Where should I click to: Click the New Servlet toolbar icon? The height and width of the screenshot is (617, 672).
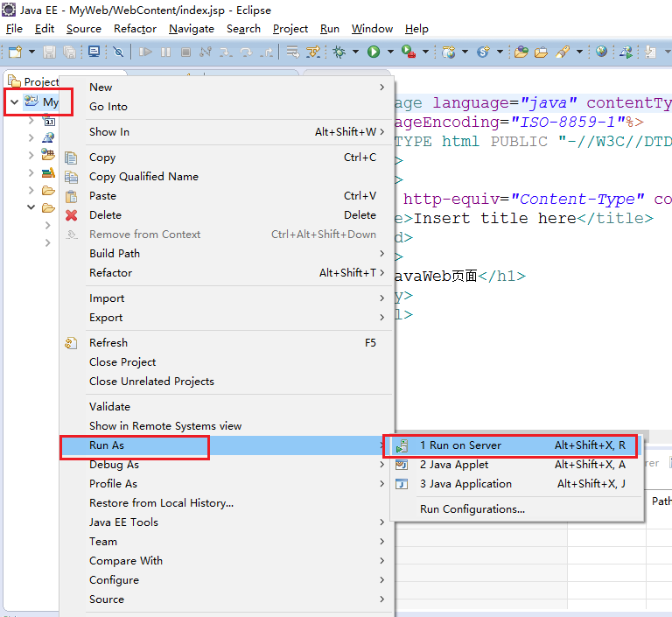pyautogui.click(x=483, y=52)
